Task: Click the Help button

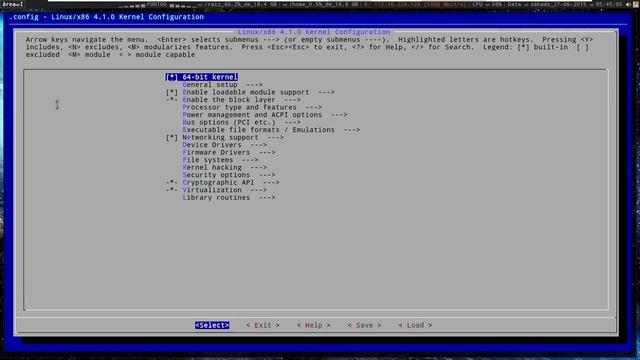Action: 313,325
